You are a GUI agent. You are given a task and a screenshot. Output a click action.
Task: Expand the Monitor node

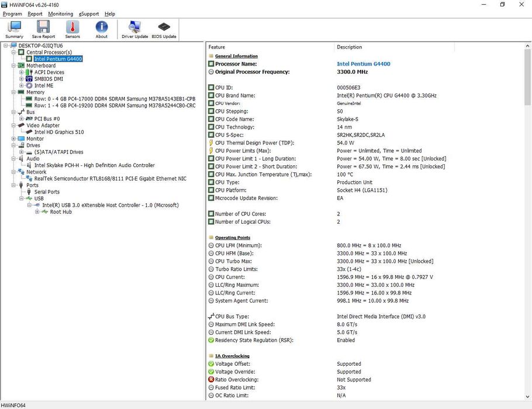[x=13, y=138]
